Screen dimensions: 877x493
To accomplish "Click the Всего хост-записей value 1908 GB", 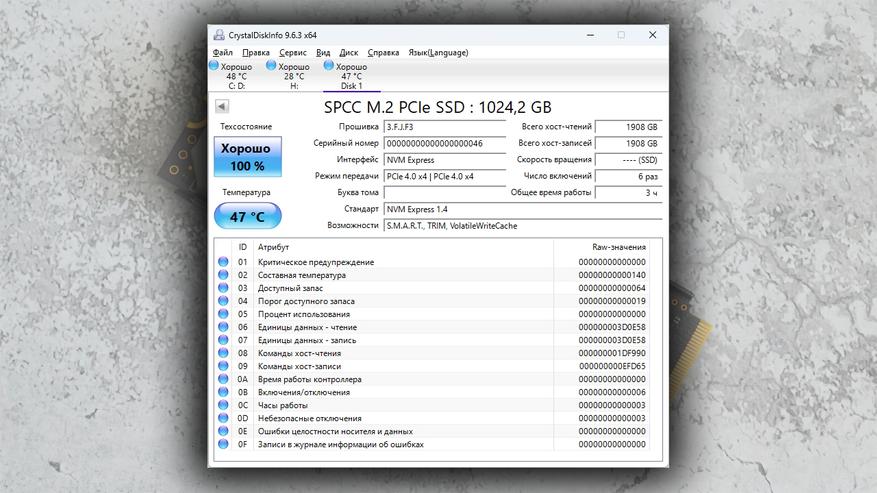I will pyautogui.click(x=629, y=143).
